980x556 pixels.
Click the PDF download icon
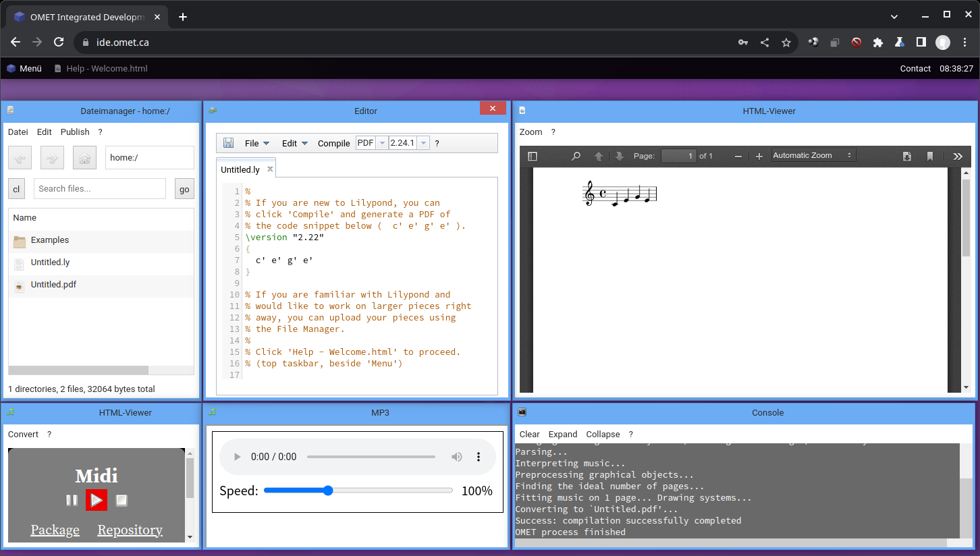907,156
